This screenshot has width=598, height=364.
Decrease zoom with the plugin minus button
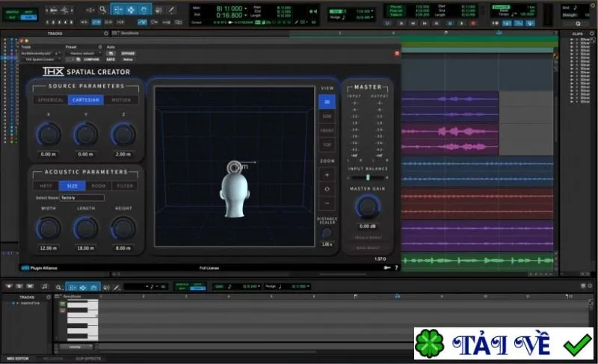327,203
